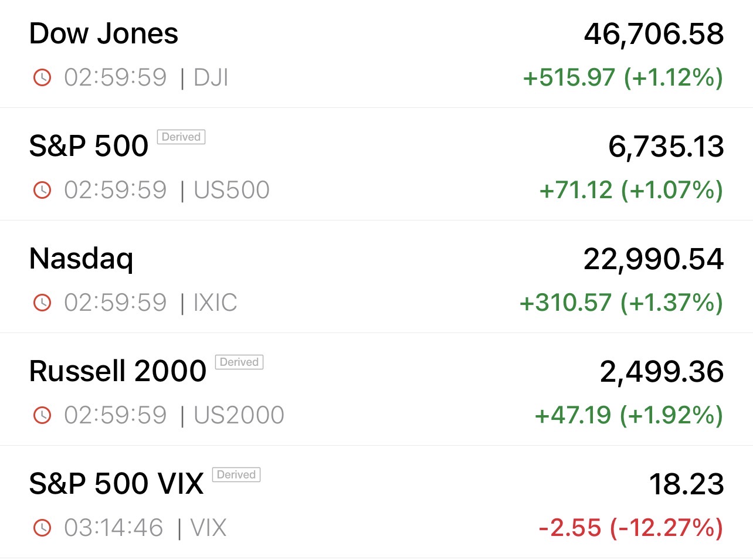
Task: Click the clock icon beside Dow Jones time
Action: [x=42, y=77]
